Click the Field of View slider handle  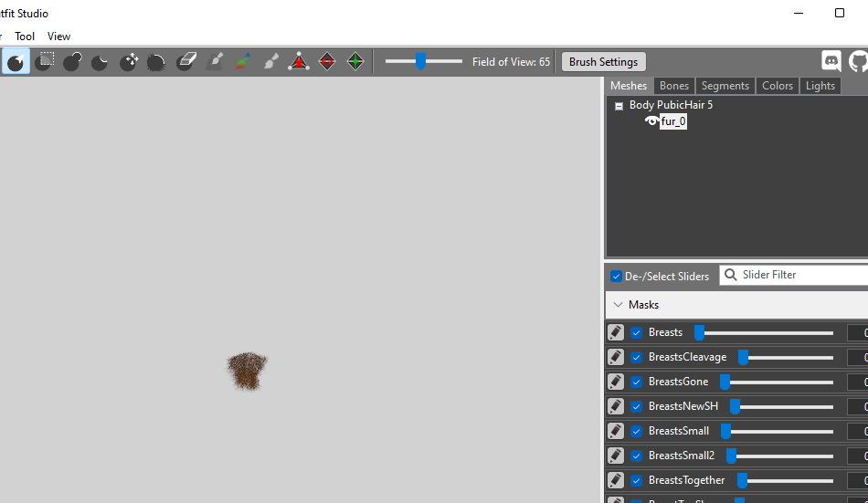pyautogui.click(x=420, y=61)
